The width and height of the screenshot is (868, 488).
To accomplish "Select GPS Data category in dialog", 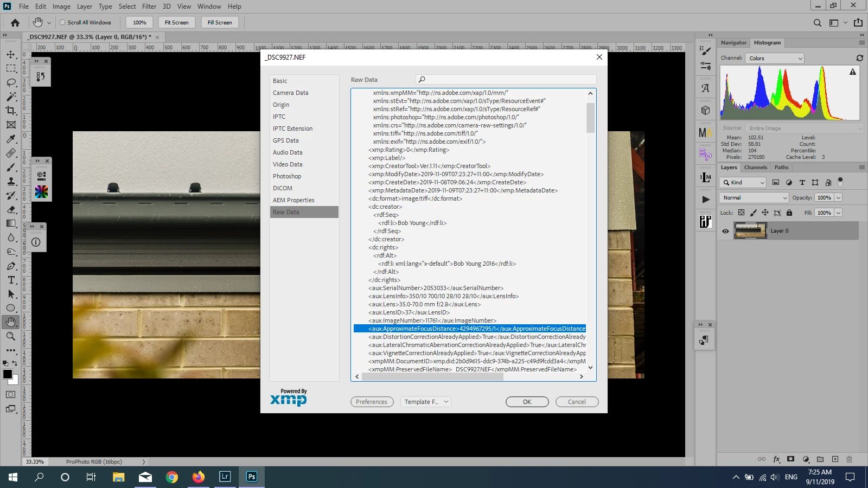I will pyautogui.click(x=304, y=140).
